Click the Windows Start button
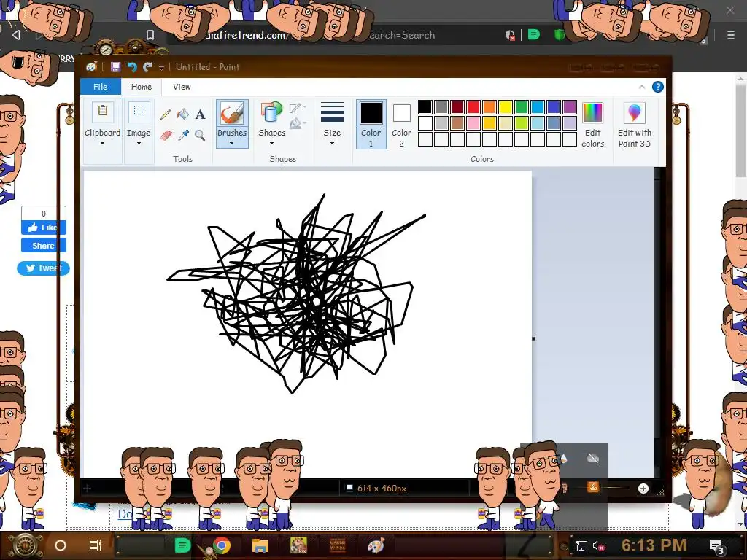The image size is (747, 560). click(25, 545)
